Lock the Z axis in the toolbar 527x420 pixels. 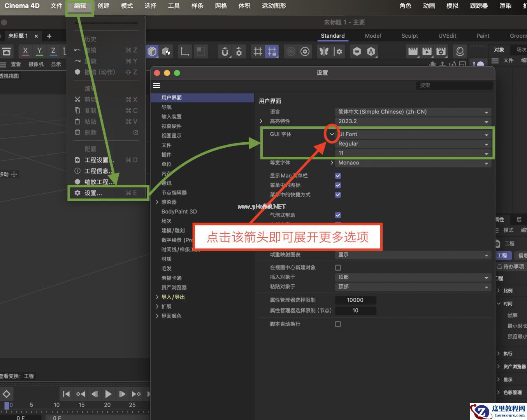coord(53,51)
